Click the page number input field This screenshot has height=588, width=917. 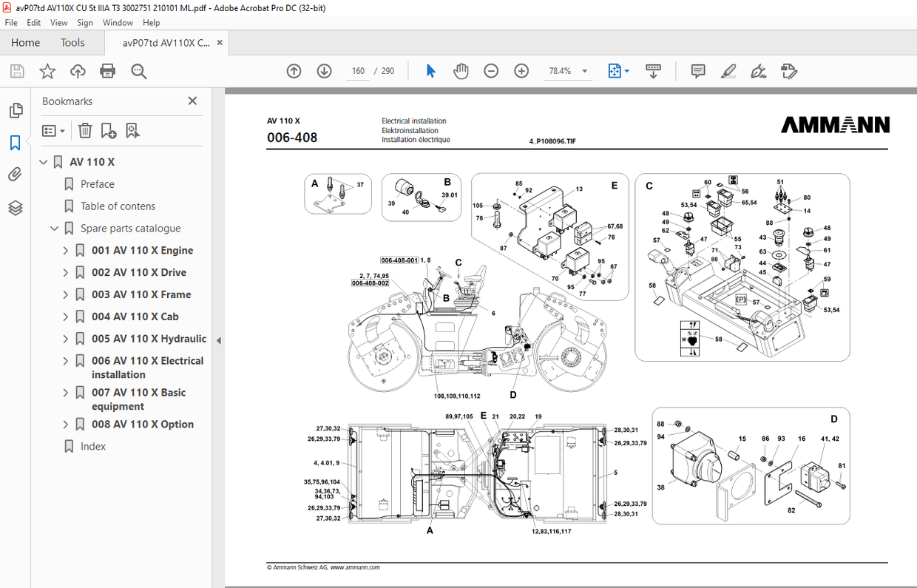click(358, 70)
